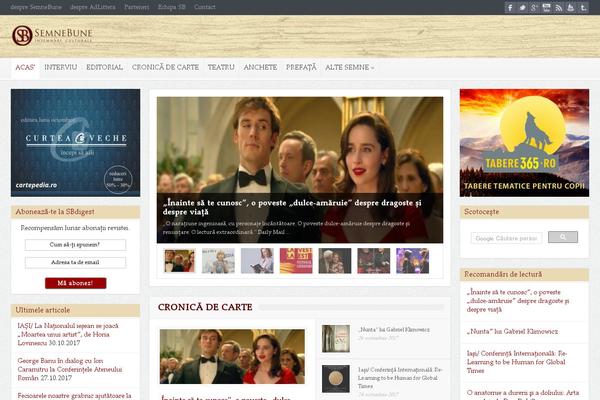Open the Contact top link
Screen dimensions: 600x400
tap(205, 7)
